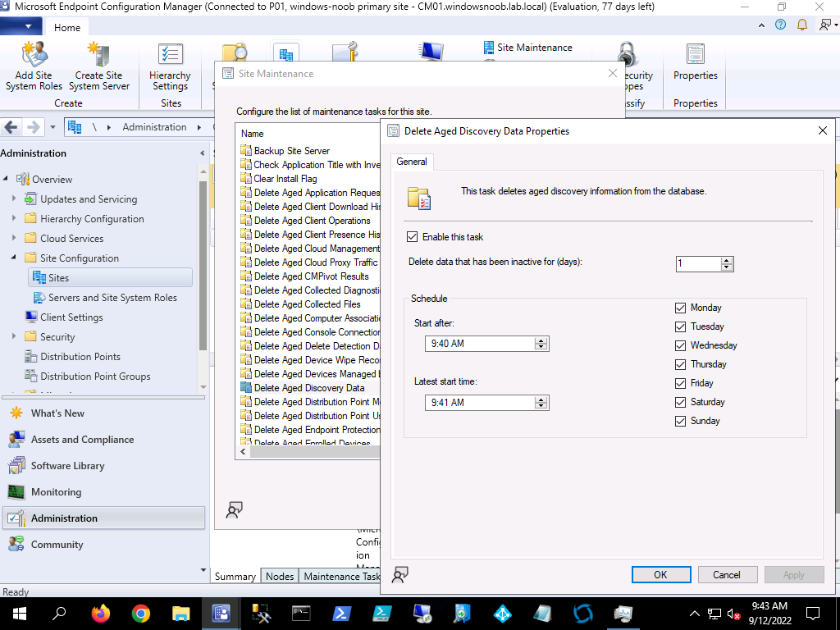Uncheck Sunday in the schedule
This screenshot has width=840, height=630.
pyautogui.click(x=680, y=421)
